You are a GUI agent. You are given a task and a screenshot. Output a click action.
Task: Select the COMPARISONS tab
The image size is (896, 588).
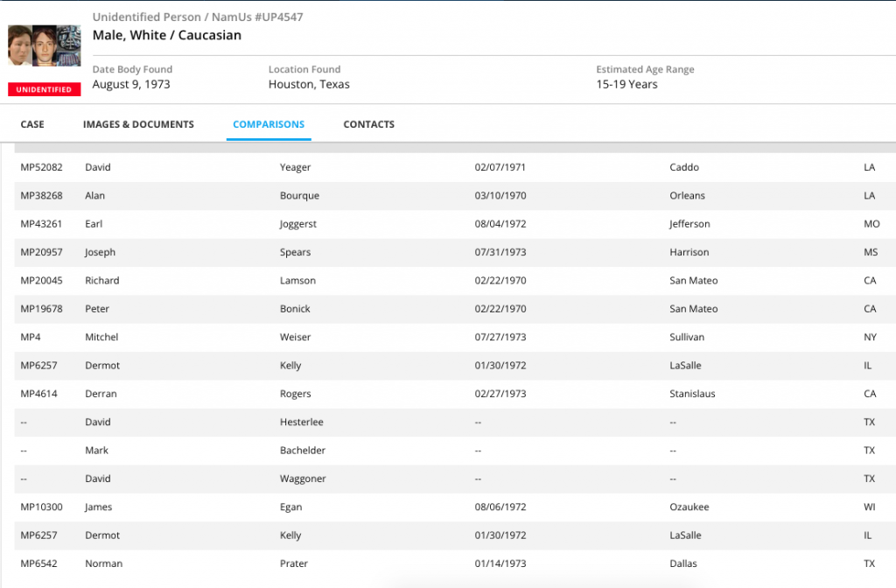pos(269,124)
